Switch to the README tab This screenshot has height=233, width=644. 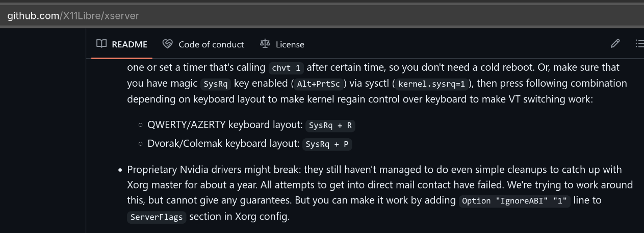(x=122, y=44)
